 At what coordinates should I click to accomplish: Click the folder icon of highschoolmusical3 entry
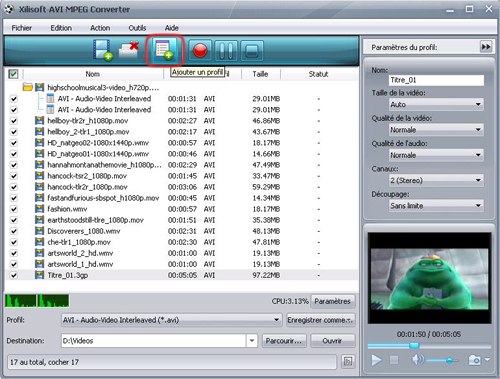point(28,87)
